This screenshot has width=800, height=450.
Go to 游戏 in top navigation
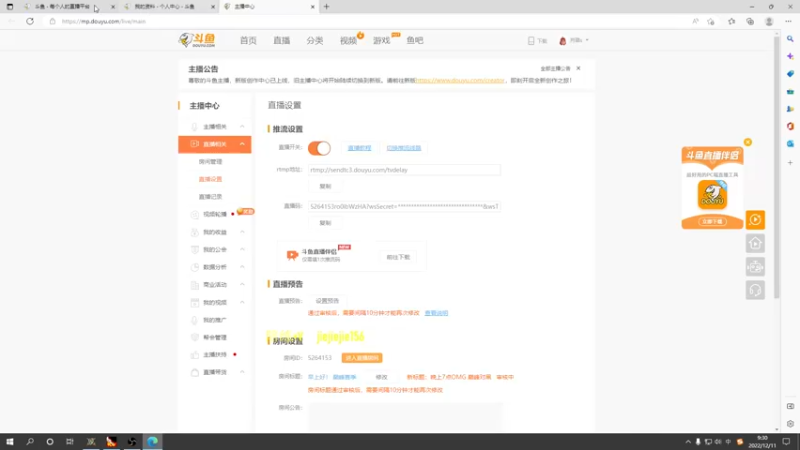coord(382,40)
